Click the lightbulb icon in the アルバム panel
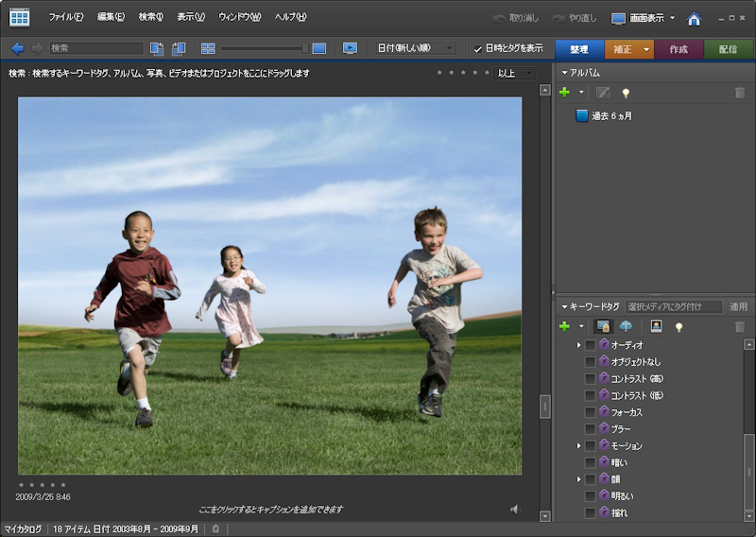The image size is (756, 537). click(x=625, y=93)
